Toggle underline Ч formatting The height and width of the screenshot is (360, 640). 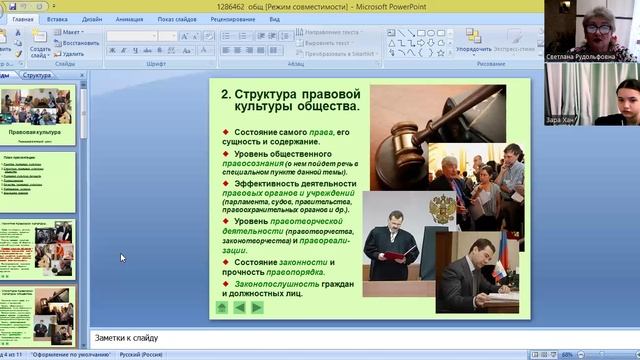pos(136,51)
